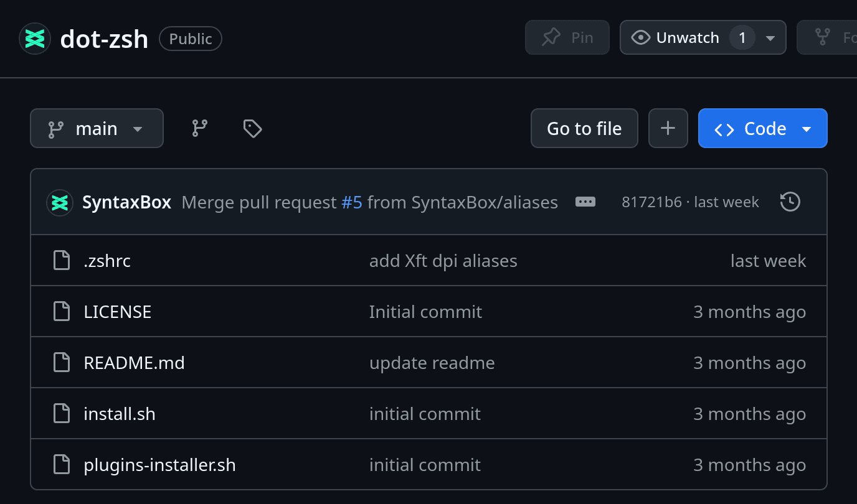Image resolution: width=857 pixels, height=504 pixels.
Task: Open commit hash 81721b6
Action: click(651, 202)
